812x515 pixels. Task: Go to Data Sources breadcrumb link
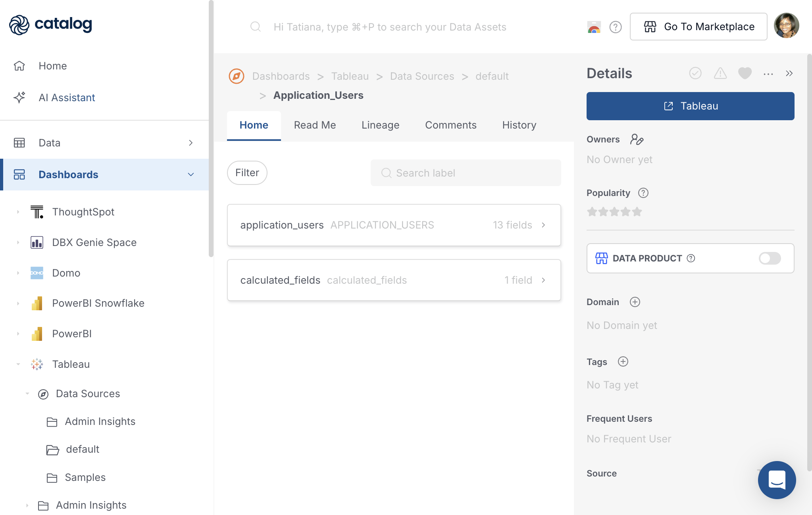pyautogui.click(x=422, y=76)
